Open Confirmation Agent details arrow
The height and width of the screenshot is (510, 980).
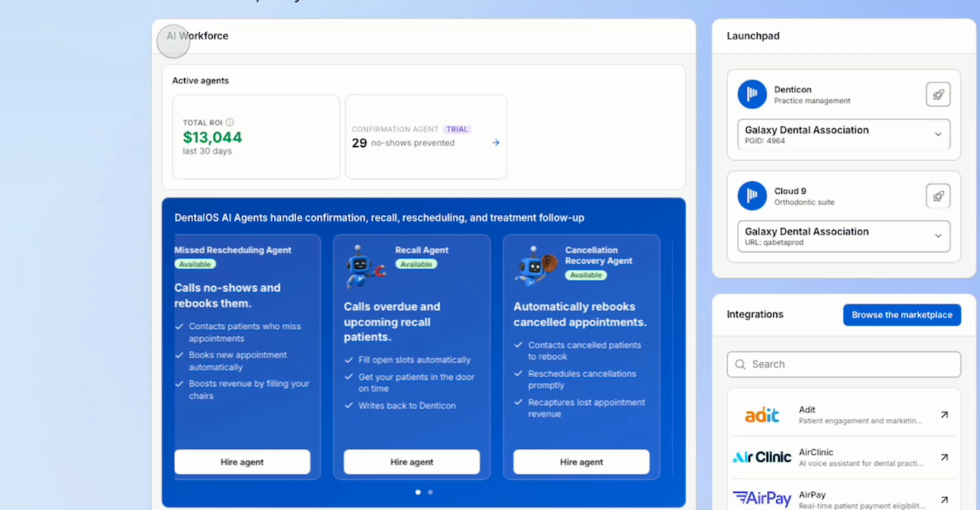[x=496, y=143]
